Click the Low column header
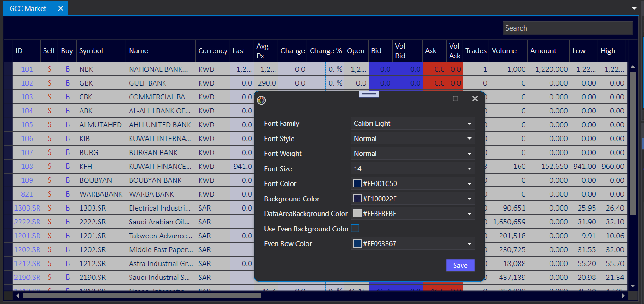Viewport: 644px width, 304px height. pyautogui.click(x=584, y=51)
